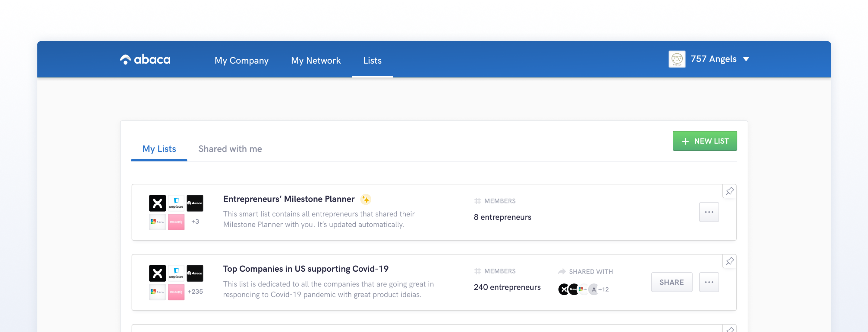This screenshot has width=868, height=332.
Task: Expand the 757 Angels account dropdown arrow
Action: (x=746, y=59)
